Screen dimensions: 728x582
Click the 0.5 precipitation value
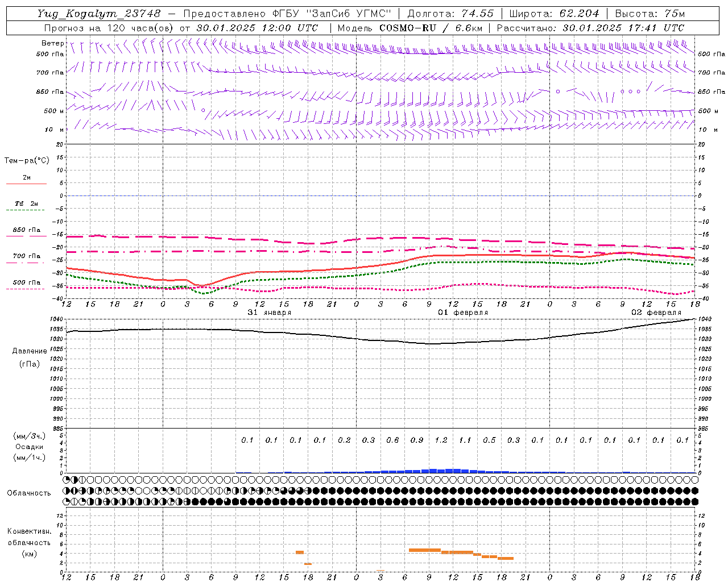489,440
